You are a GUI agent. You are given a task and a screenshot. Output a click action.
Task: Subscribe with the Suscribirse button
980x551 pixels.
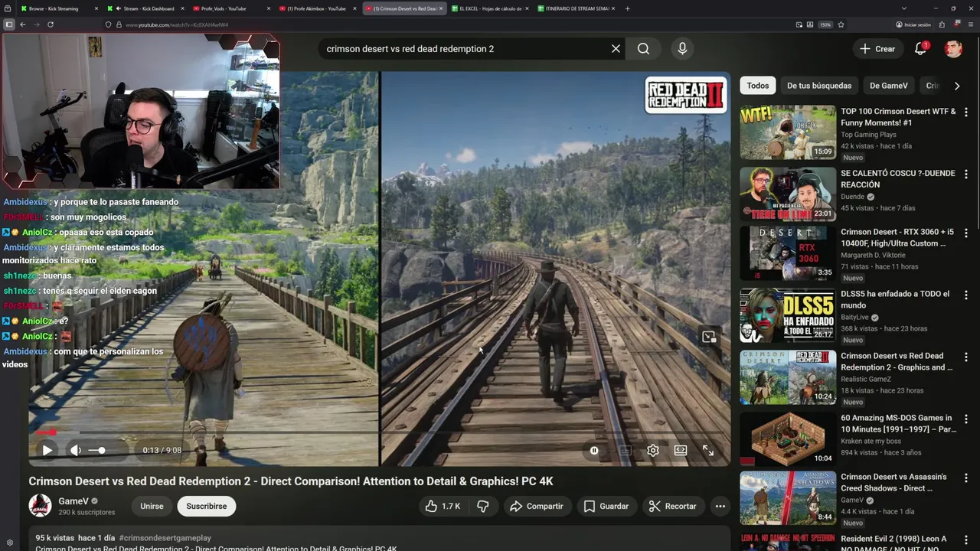207,506
